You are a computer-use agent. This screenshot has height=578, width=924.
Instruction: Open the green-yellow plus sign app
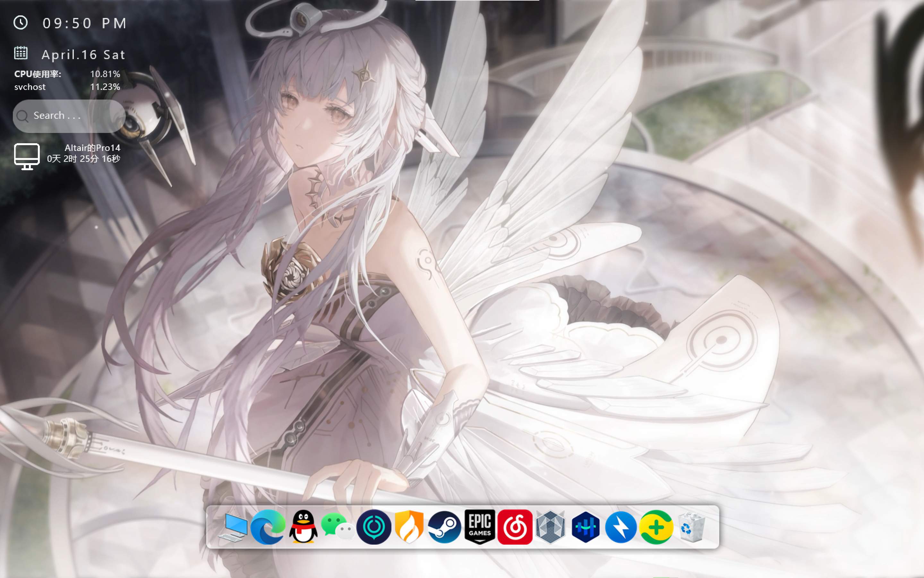pyautogui.click(x=656, y=527)
